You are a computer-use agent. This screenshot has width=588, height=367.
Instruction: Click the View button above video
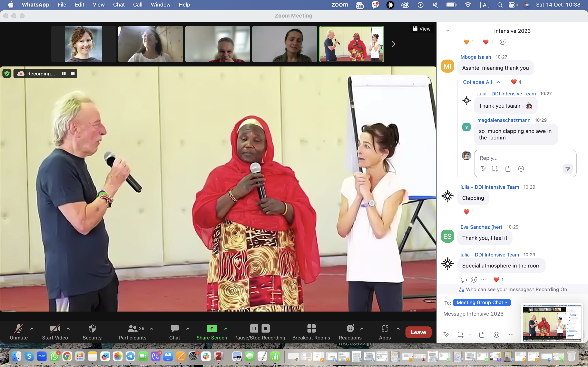pyautogui.click(x=422, y=29)
